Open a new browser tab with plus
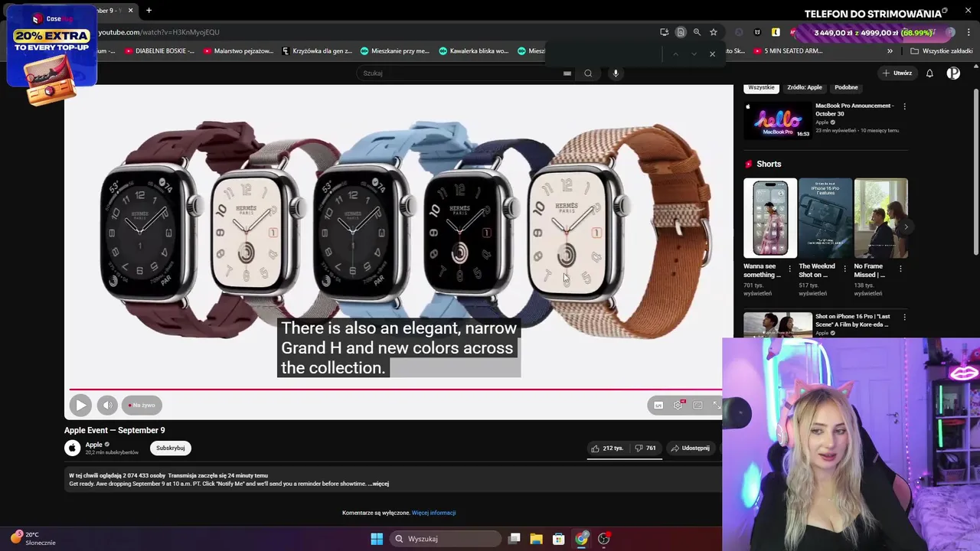This screenshot has height=551, width=980. click(149, 10)
